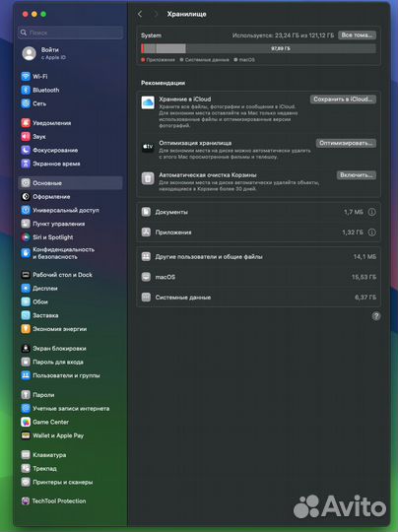398x532 pixels.
Task: Click the storage usage bar
Action: (x=258, y=48)
